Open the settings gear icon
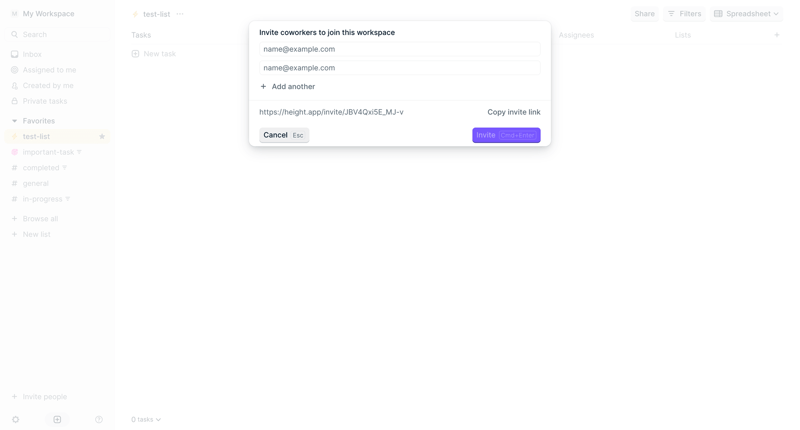This screenshot has width=800, height=430. point(15,420)
